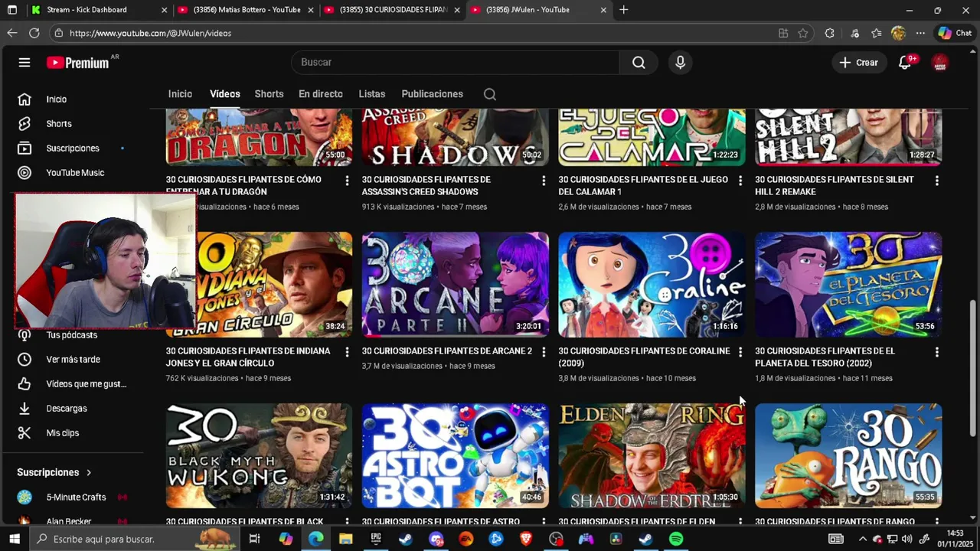Activate voice search microphone
This screenshot has height=551, width=980.
point(680,63)
